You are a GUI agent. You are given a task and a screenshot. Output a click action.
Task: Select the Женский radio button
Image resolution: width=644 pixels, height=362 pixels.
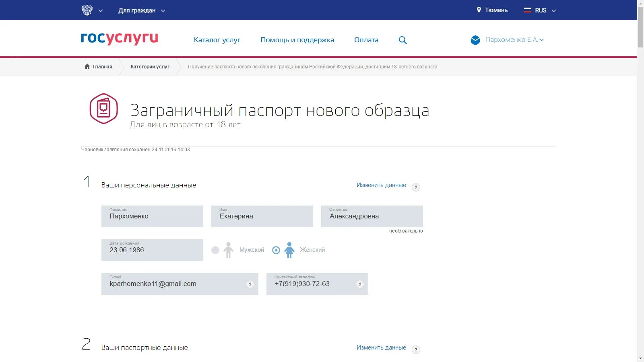(276, 250)
